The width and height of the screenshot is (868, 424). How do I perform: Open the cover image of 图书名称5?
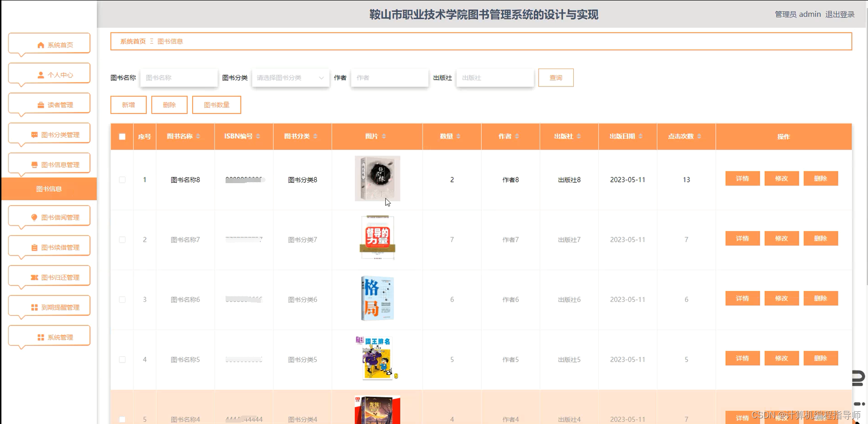click(377, 358)
